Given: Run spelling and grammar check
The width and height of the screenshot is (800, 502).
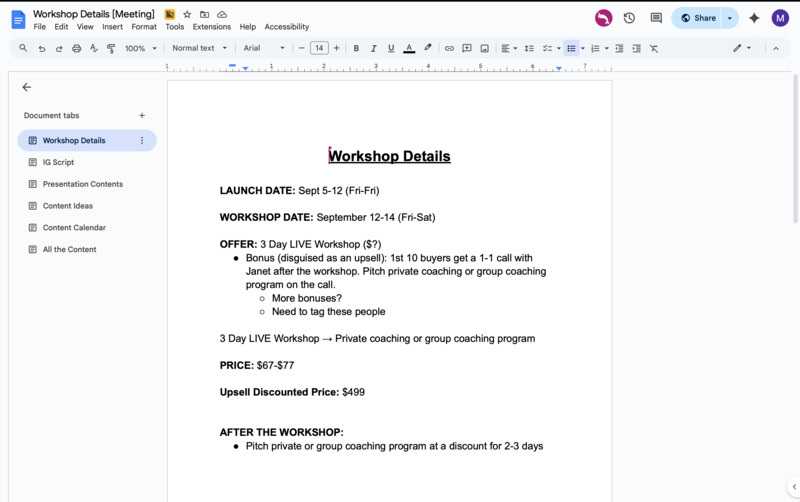Looking at the screenshot, I should click(x=93, y=48).
